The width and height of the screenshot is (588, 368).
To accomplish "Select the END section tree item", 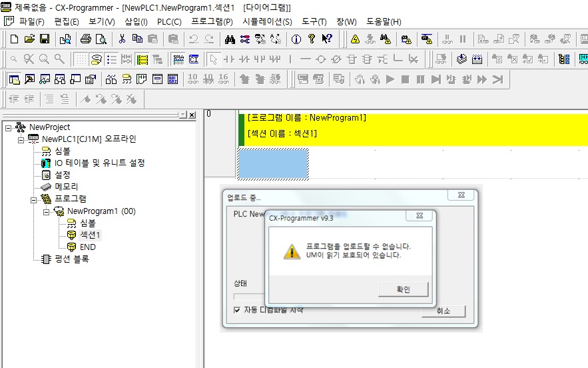I will point(88,247).
